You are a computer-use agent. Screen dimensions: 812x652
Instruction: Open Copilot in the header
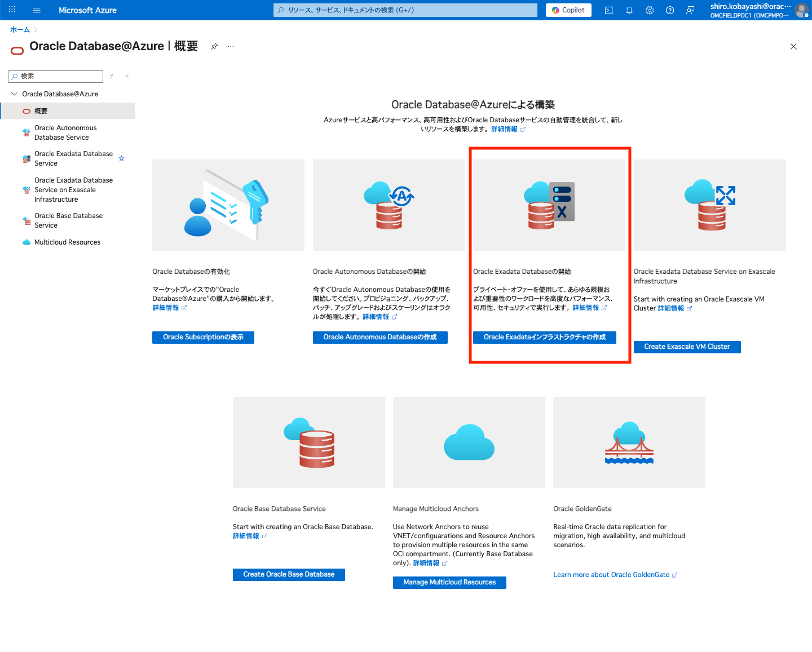point(568,10)
